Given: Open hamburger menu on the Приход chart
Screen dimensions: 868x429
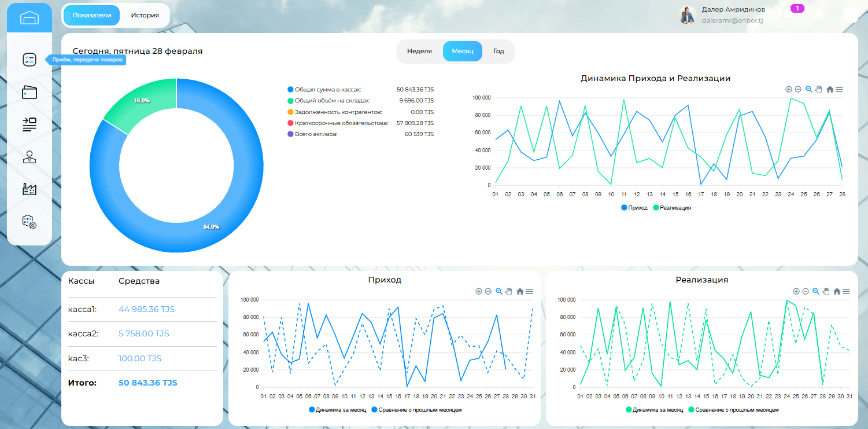Looking at the screenshot, I should (529, 291).
